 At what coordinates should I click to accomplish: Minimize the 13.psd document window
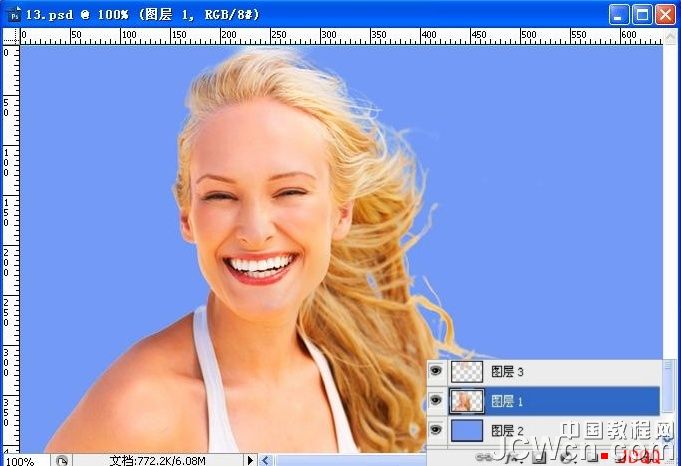click(619, 13)
